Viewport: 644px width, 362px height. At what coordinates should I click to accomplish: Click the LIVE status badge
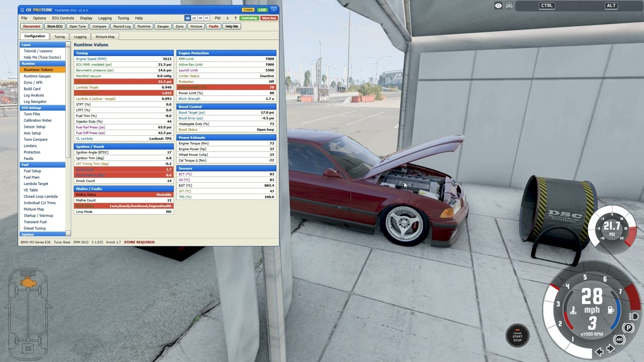point(262,10)
